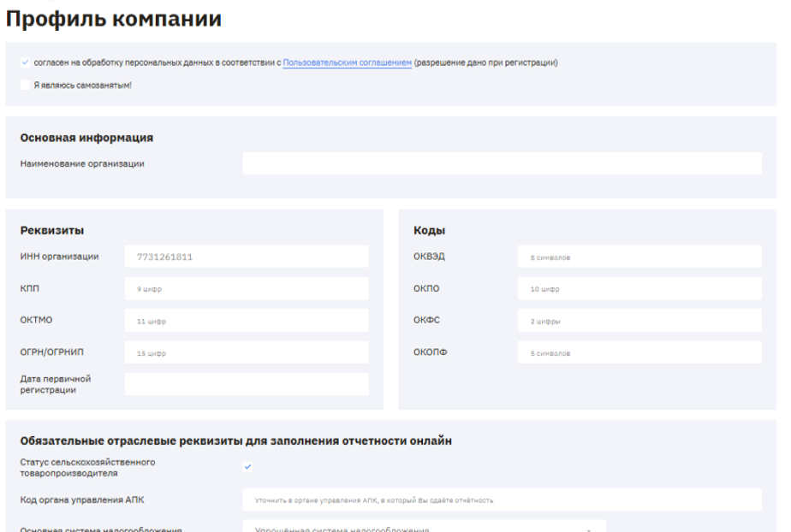Viewport: 791px width, 532px height.
Task: Toggle the personal data processing consent checkbox
Action: click(25, 63)
